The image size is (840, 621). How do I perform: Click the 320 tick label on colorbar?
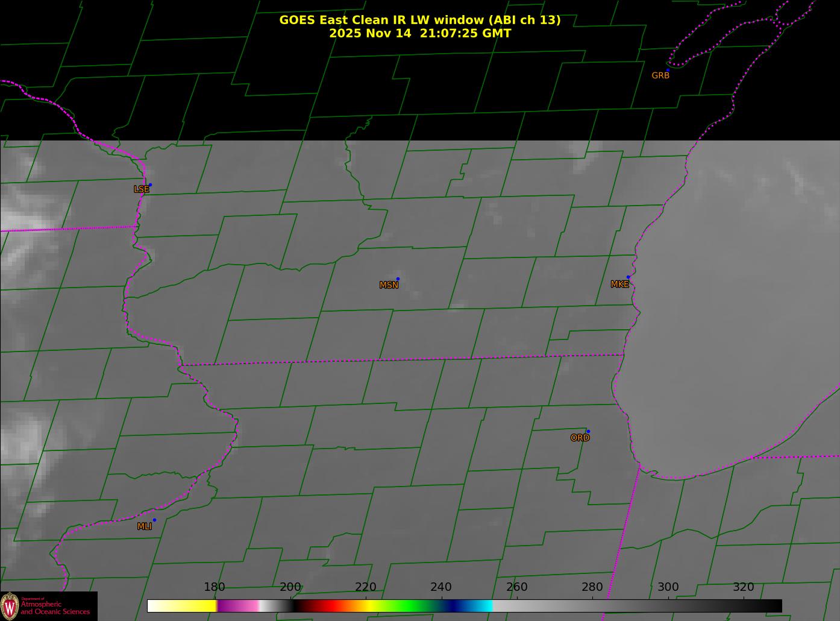(743, 587)
